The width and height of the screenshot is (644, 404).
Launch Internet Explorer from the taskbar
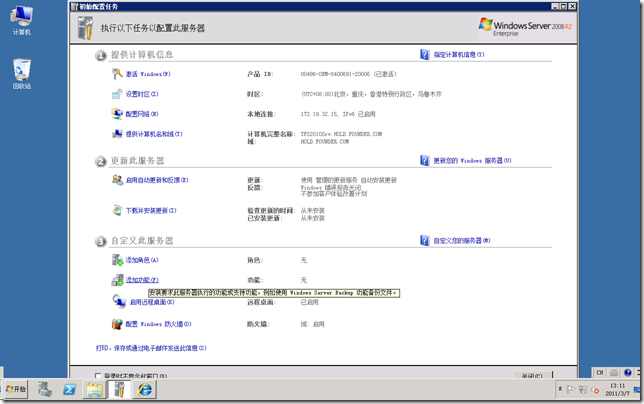click(x=145, y=389)
